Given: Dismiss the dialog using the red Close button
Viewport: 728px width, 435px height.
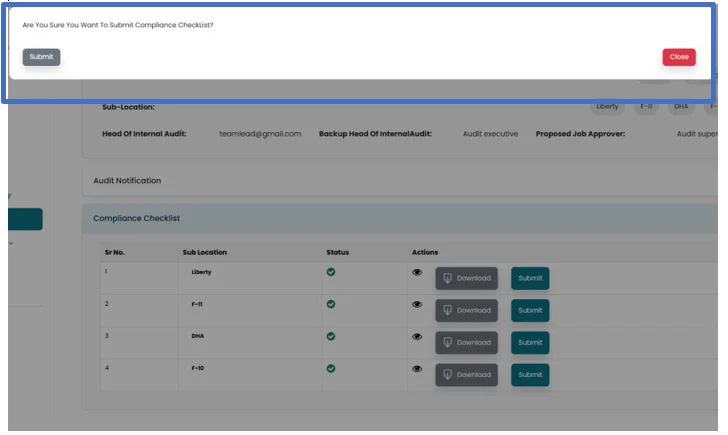Looking at the screenshot, I should pos(679,57).
